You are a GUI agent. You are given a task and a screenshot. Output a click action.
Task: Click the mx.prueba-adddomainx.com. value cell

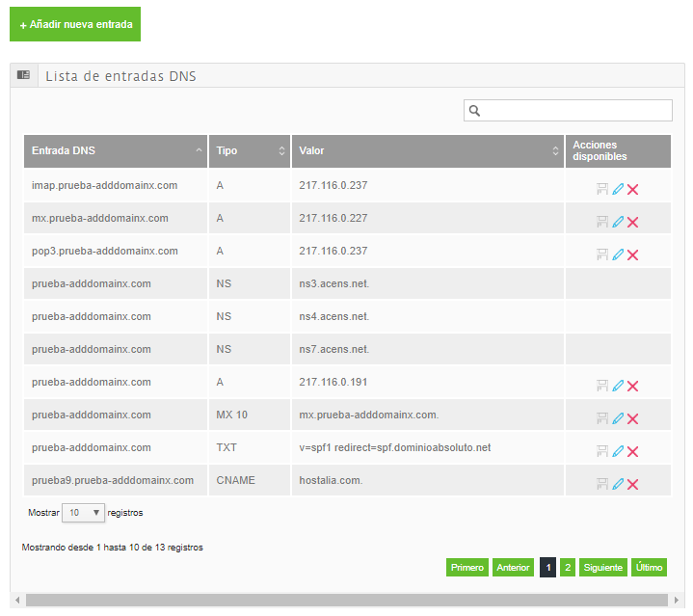click(x=427, y=415)
